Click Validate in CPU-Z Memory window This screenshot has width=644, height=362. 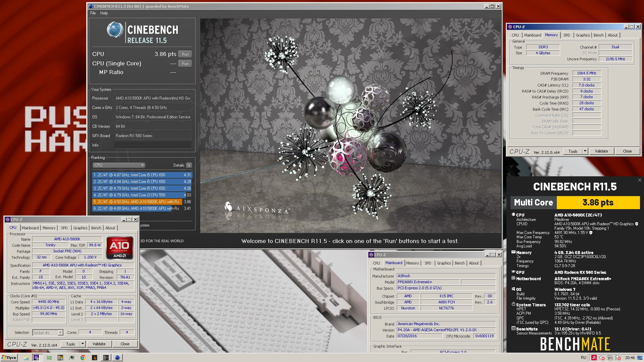(601, 151)
